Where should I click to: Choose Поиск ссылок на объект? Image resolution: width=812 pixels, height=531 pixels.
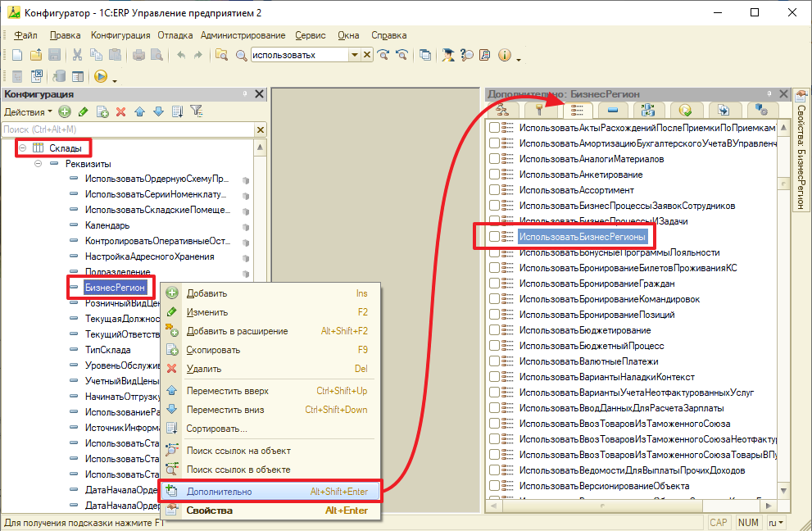point(271,451)
